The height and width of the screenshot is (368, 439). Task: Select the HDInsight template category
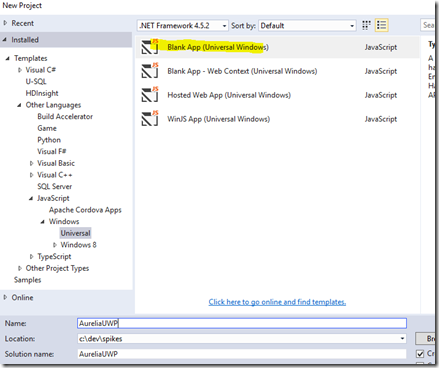pos(42,93)
